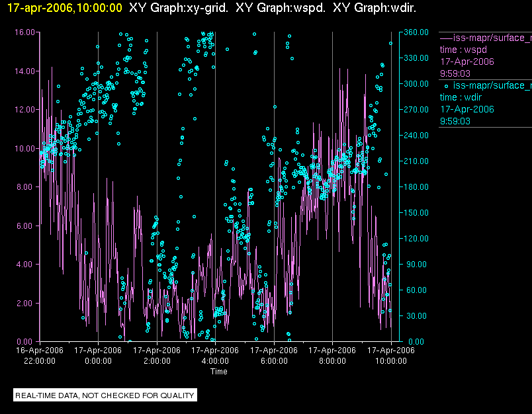Viewport: 532px width, 414px height.
Task: Click the 360.00 tick on right axis
Action: (412, 32)
